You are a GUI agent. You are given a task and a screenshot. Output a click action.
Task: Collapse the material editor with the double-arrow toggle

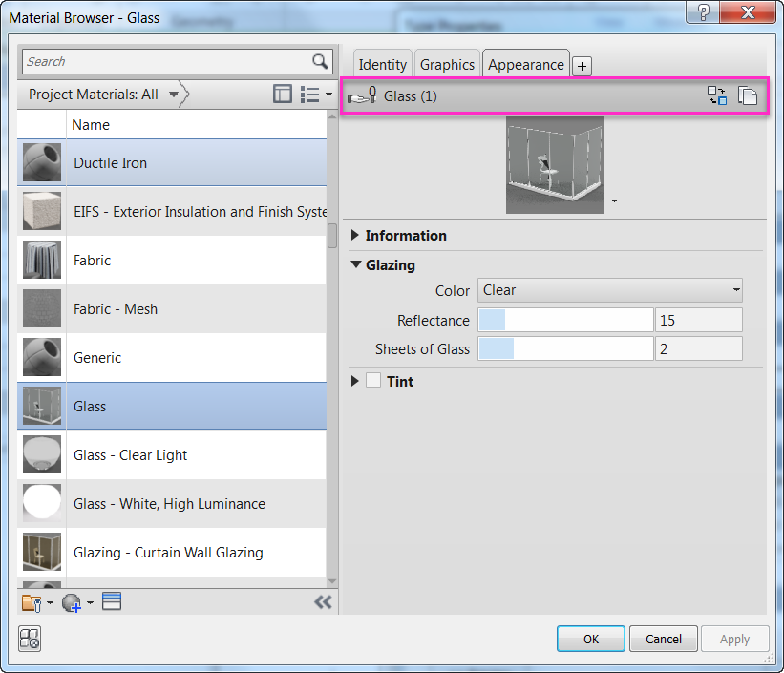pos(323,602)
